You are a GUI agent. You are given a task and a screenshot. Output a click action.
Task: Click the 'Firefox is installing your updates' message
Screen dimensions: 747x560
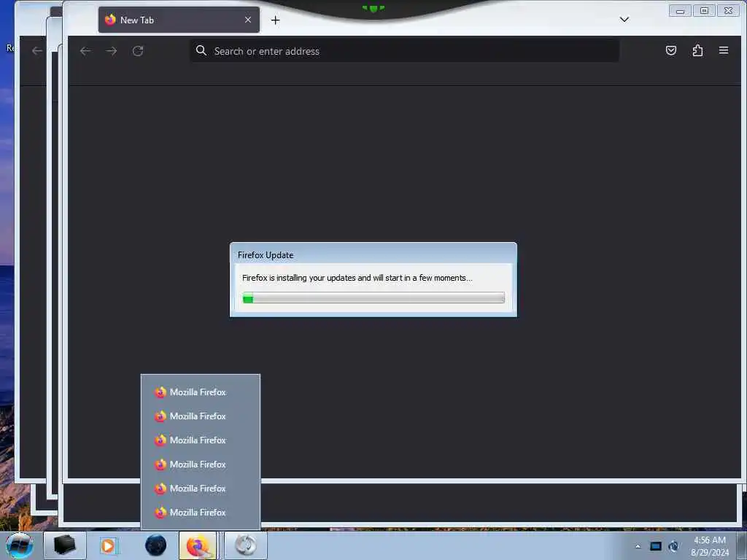(357, 278)
